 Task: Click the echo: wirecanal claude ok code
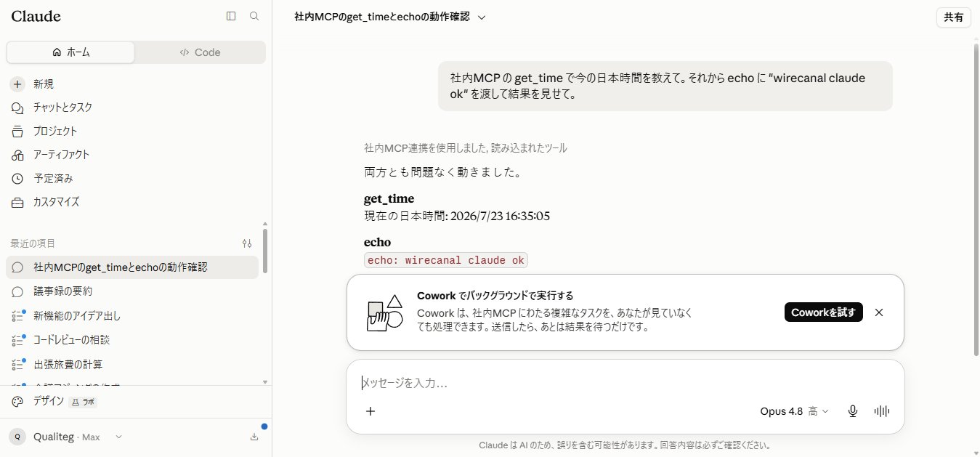[x=446, y=261]
